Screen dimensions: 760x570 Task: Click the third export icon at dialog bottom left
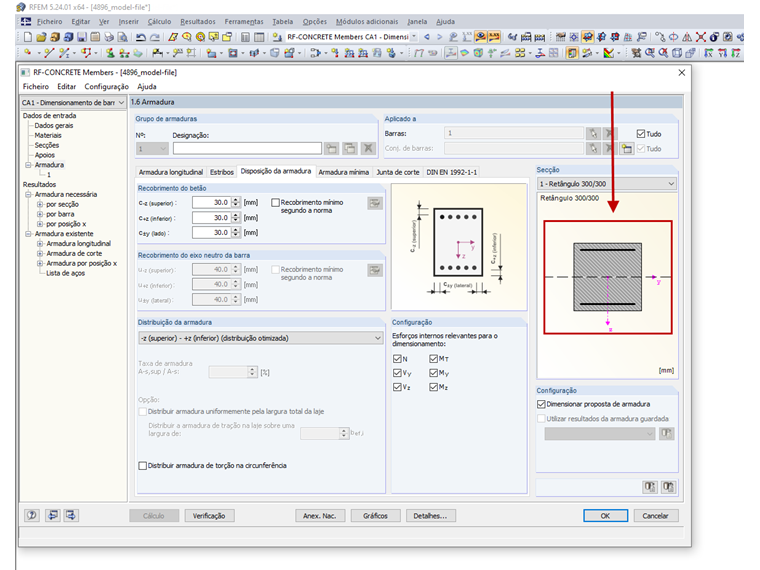click(71, 515)
